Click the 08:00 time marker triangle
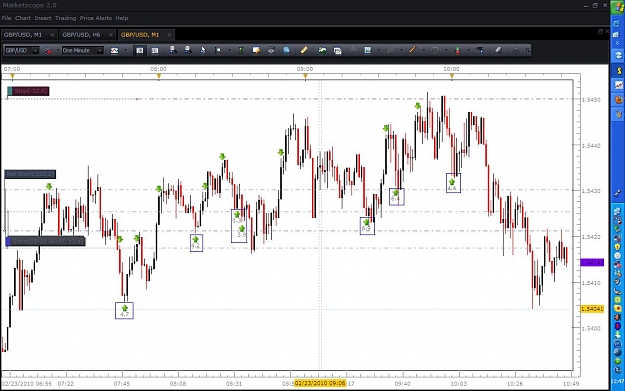This screenshot has width=625, height=391. (159, 76)
